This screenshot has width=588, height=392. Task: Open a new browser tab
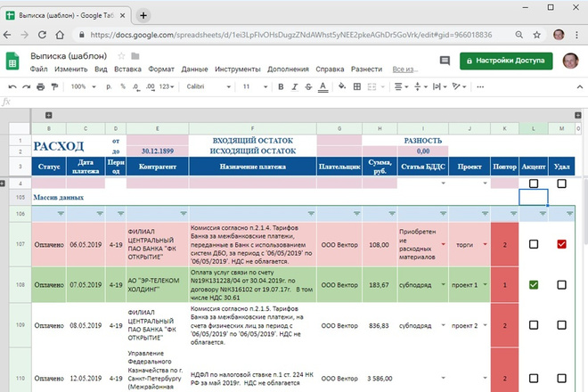click(143, 15)
